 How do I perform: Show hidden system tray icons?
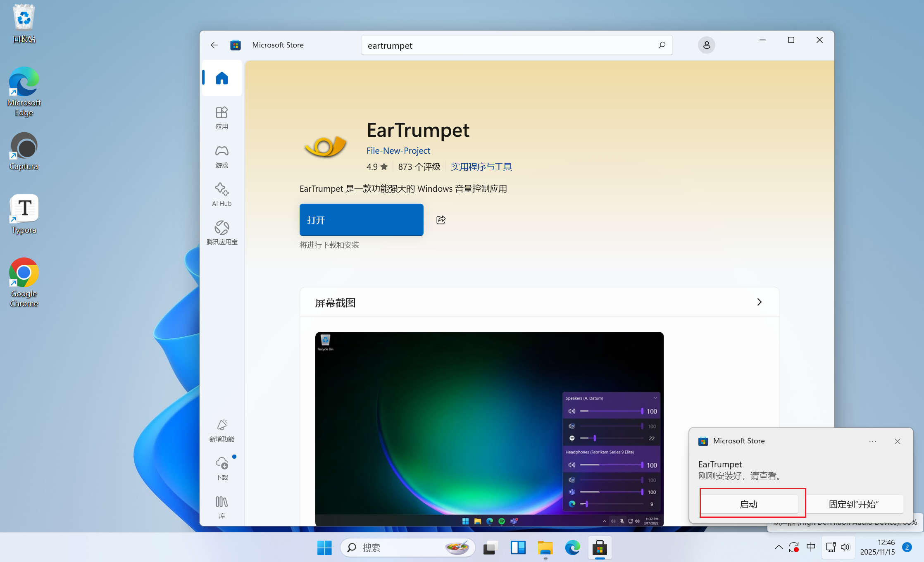pos(779,548)
